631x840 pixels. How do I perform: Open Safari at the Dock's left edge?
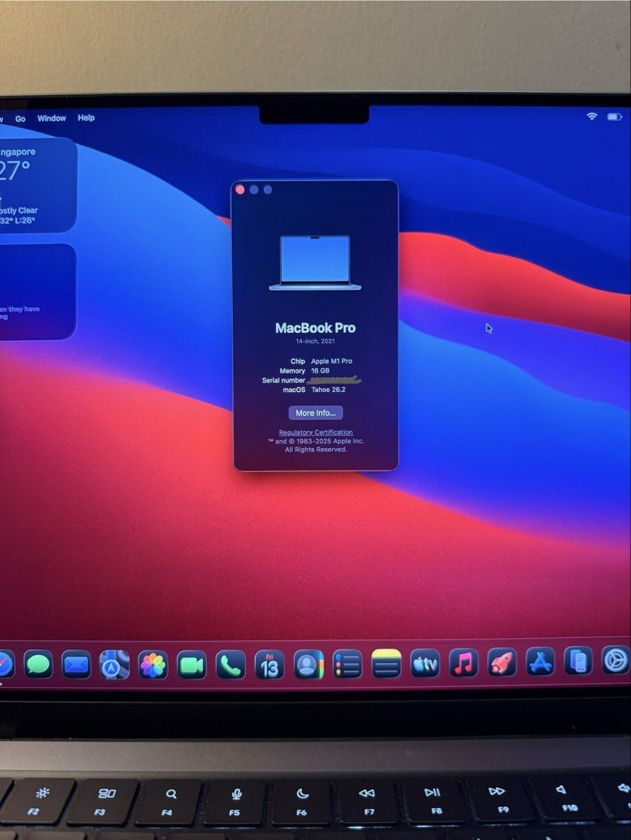tap(5, 665)
